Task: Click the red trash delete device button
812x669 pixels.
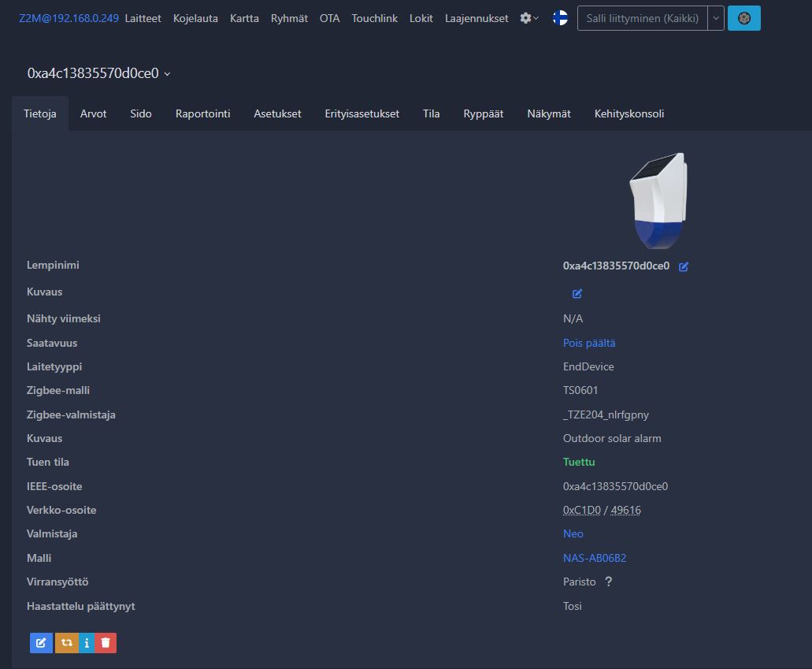Action: pyautogui.click(x=106, y=643)
